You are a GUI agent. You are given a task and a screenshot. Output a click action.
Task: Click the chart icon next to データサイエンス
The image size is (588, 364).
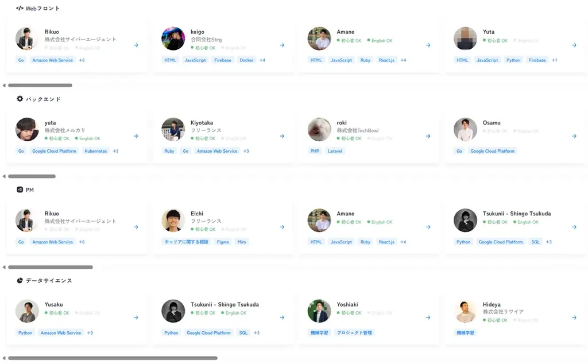(21, 280)
